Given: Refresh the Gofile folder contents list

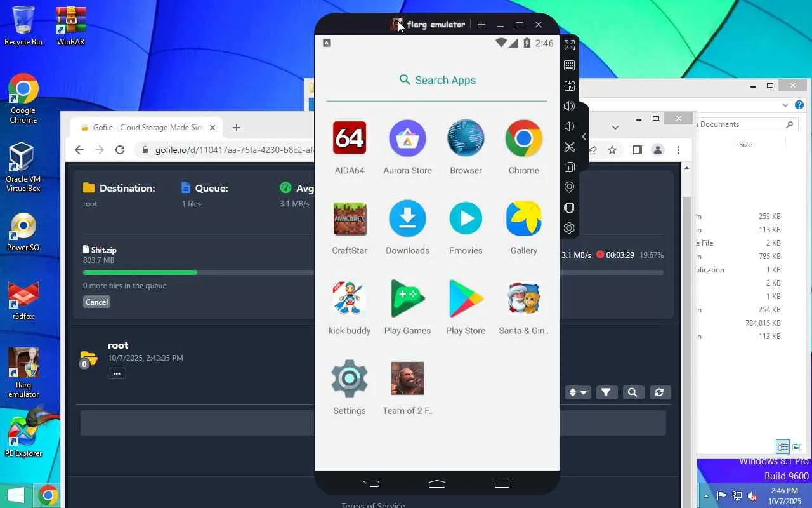Looking at the screenshot, I should 659,392.
